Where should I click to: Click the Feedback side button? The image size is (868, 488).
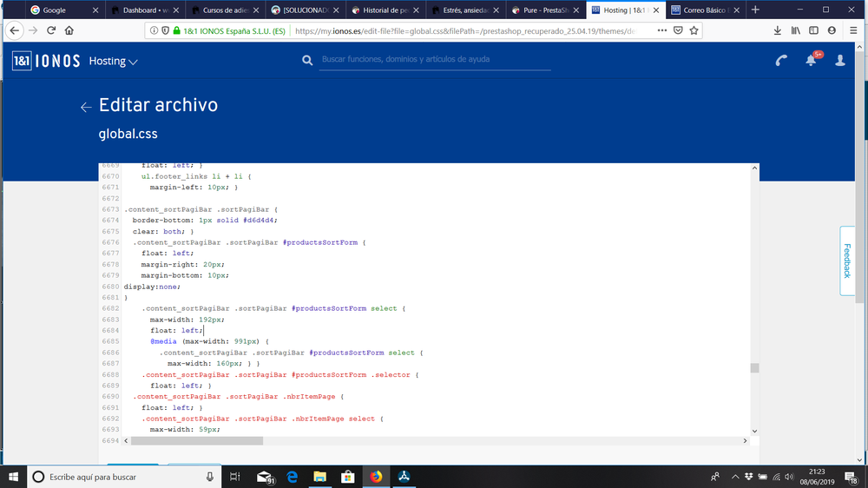click(x=847, y=260)
